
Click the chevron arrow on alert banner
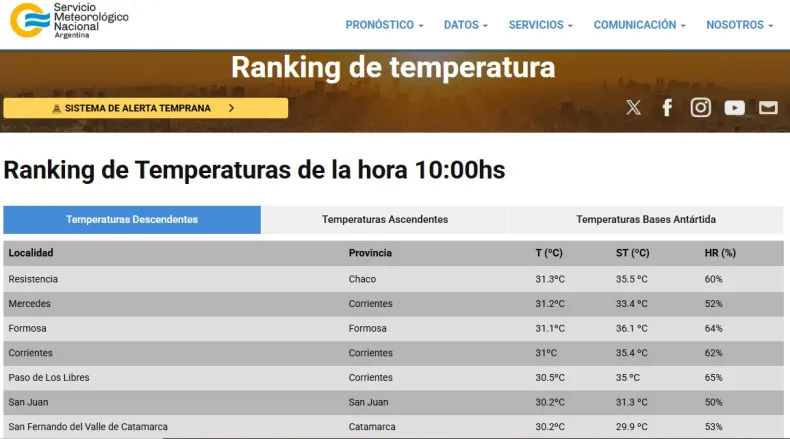pos(232,108)
